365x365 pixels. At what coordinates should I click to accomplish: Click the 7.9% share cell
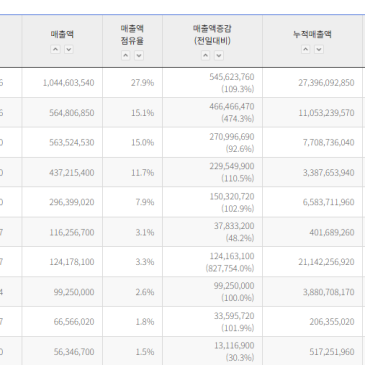(145, 202)
